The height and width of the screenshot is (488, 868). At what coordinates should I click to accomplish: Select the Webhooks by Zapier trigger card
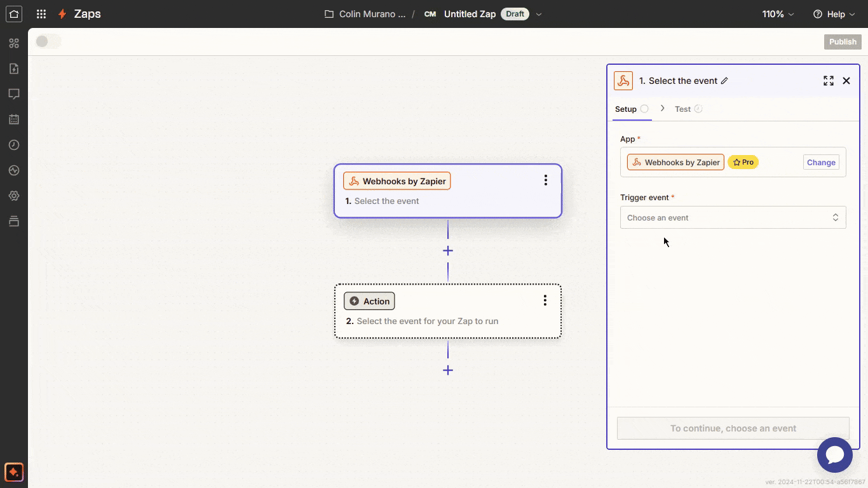coord(448,191)
